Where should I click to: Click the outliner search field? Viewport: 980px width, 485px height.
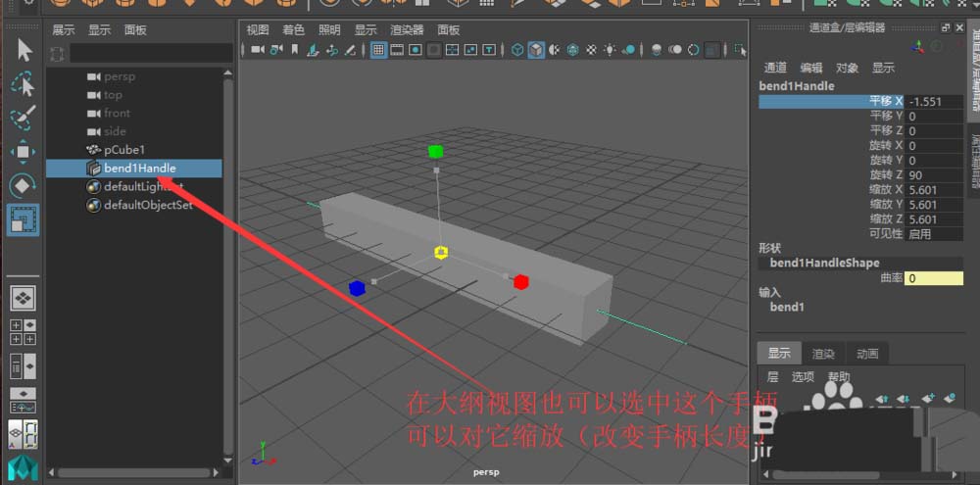(x=151, y=53)
